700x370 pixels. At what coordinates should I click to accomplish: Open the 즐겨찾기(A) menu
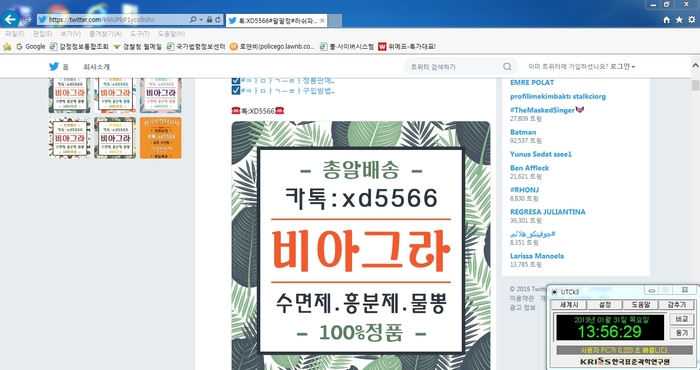(105, 34)
